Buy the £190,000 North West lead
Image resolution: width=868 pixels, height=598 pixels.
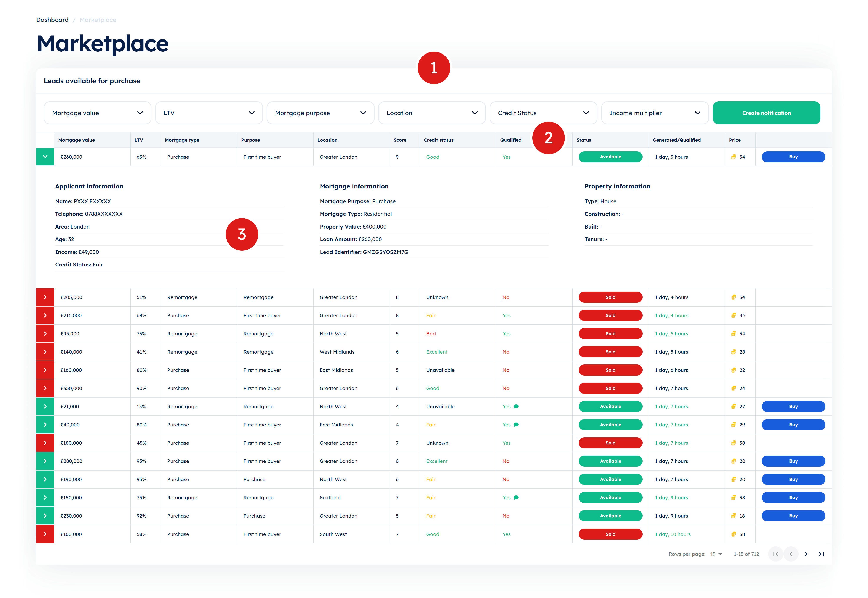point(793,479)
